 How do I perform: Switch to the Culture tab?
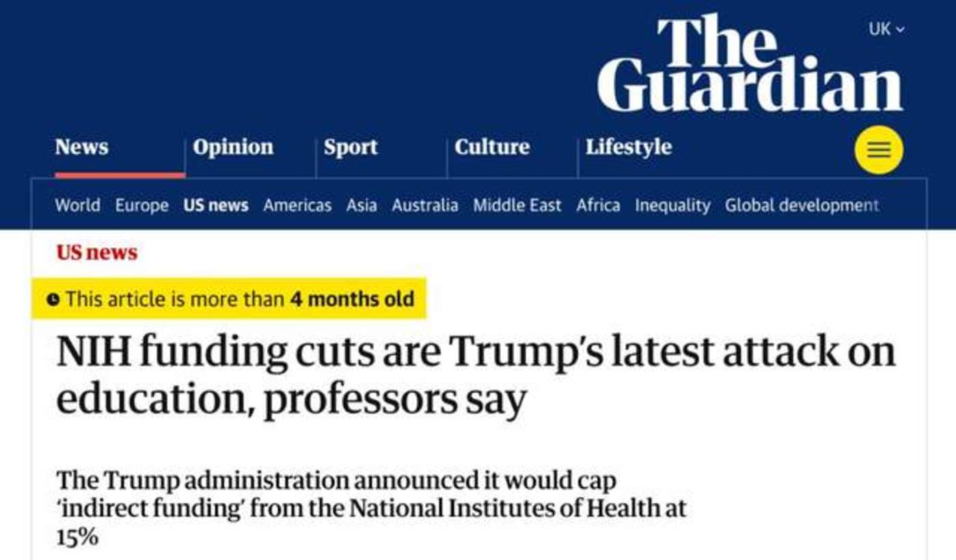(492, 147)
